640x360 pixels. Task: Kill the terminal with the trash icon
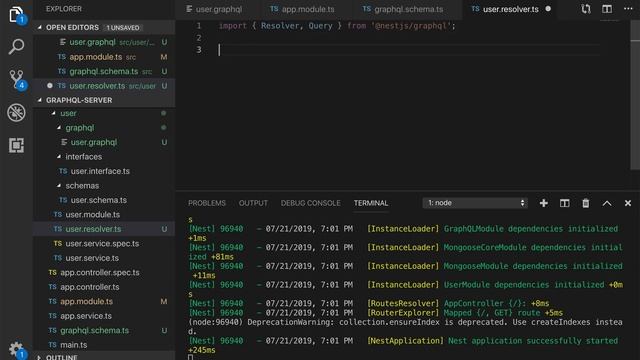point(586,203)
